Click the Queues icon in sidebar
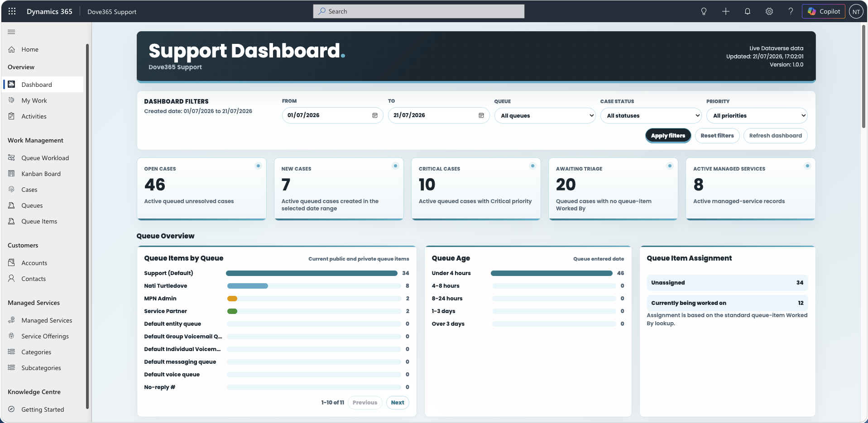The height and width of the screenshot is (423, 868). pyautogui.click(x=12, y=205)
